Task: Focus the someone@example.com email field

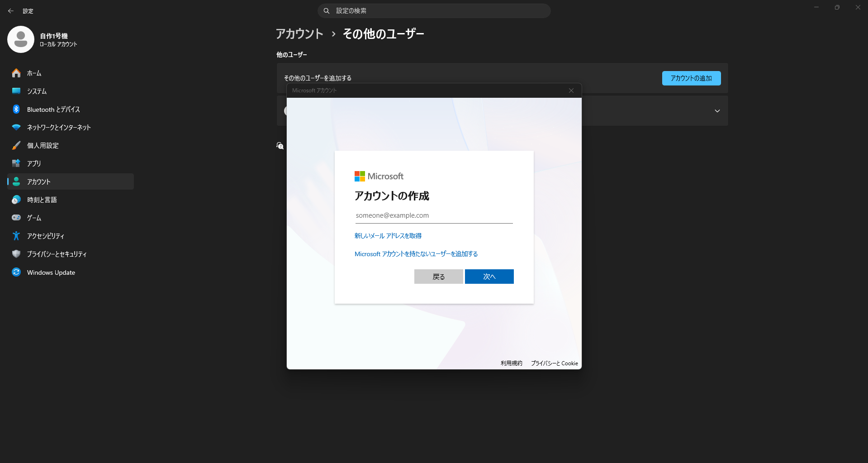Action: click(x=434, y=215)
